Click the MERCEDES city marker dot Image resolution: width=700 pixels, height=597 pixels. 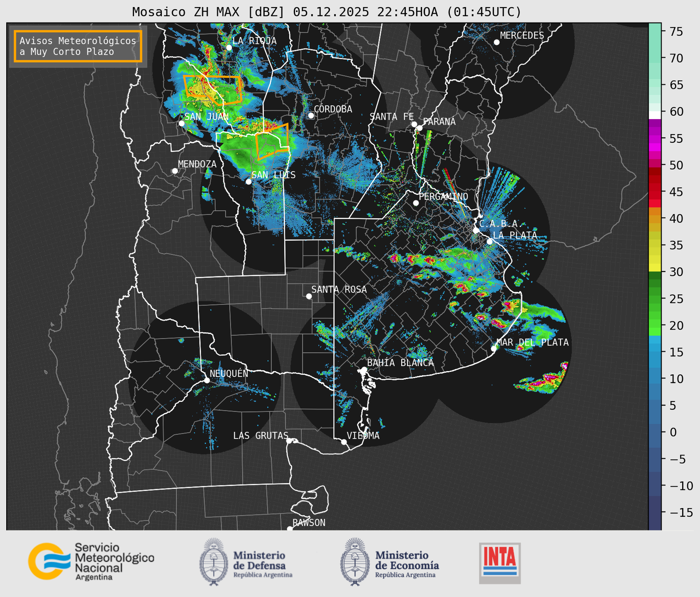496,42
